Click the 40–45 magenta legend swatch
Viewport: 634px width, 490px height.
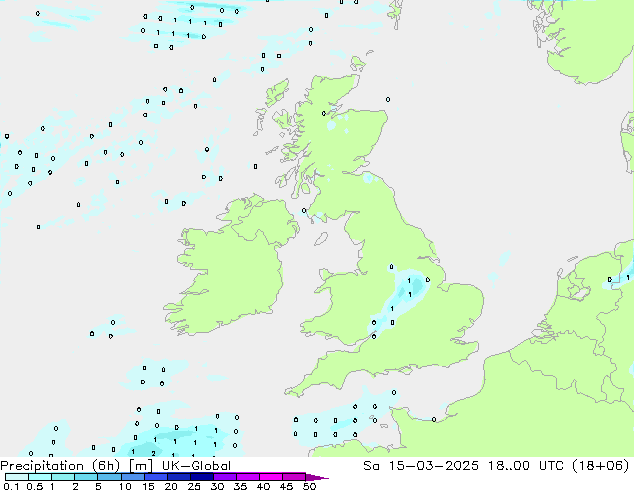point(271,477)
